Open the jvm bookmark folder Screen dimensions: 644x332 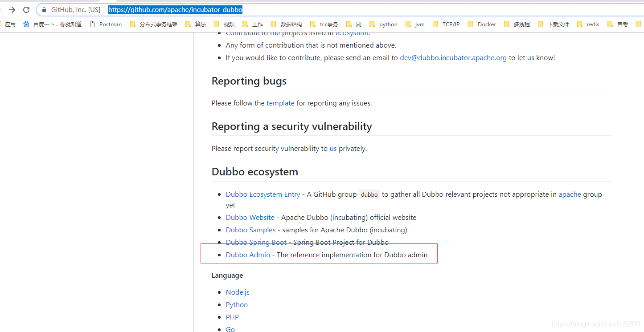415,24
